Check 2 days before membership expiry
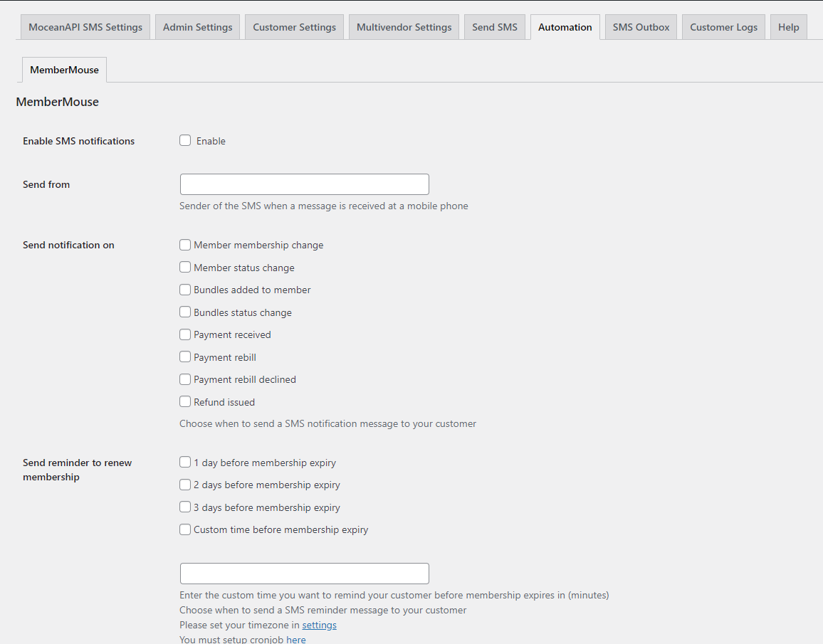The image size is (823, 644). coord(185,485)
